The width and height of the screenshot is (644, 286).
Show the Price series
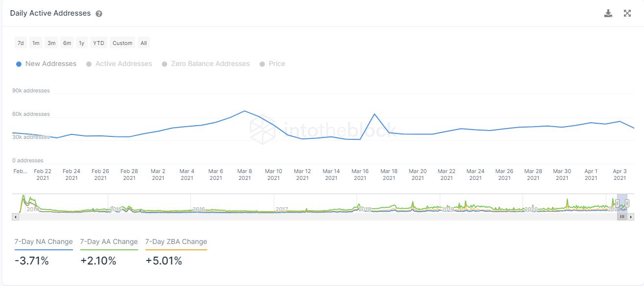click(272, 64)
